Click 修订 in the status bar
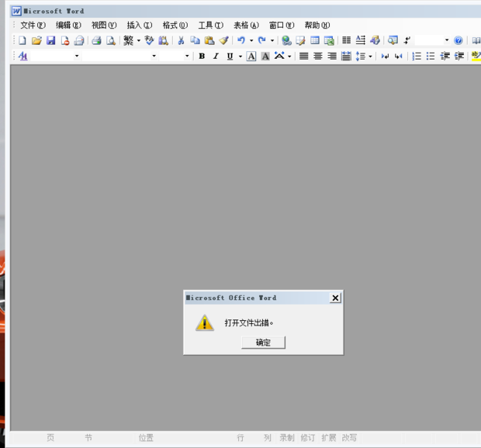481x448 pixels. tap(308, 438)
